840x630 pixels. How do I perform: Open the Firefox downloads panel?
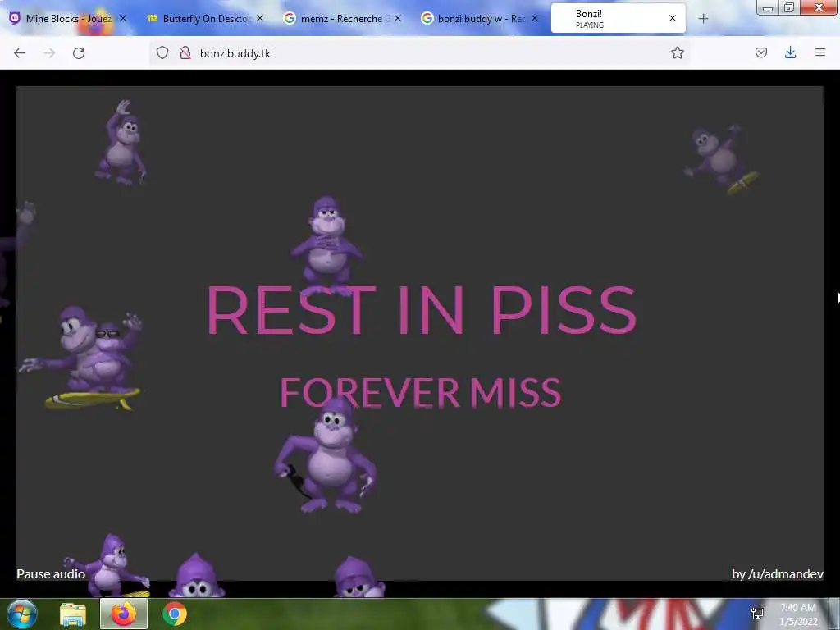790,52
